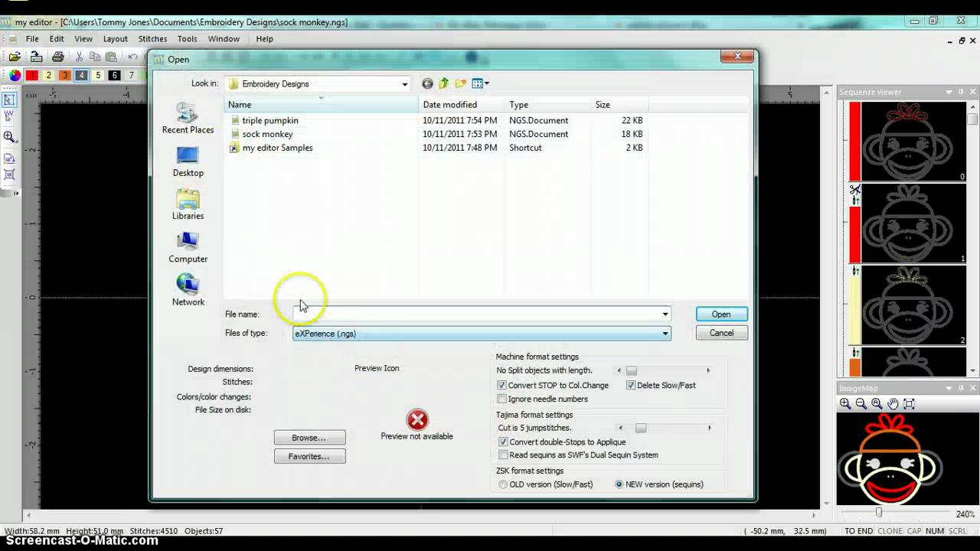Open the Stitches menu
Viewport: 980px width, 551px height.
coord(152,38)
